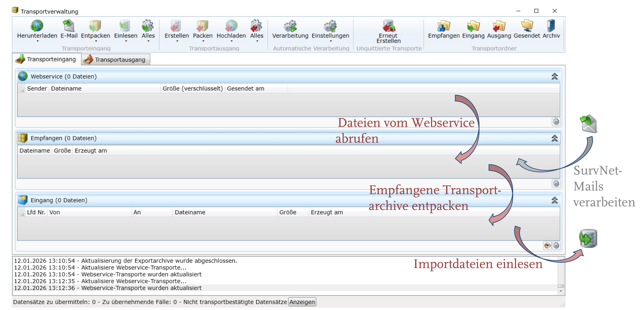This screenshot has width=644, height=310.
Task: Open the Herunterladen dropdown
Action: pyautogui.click(x=37, y=41)
